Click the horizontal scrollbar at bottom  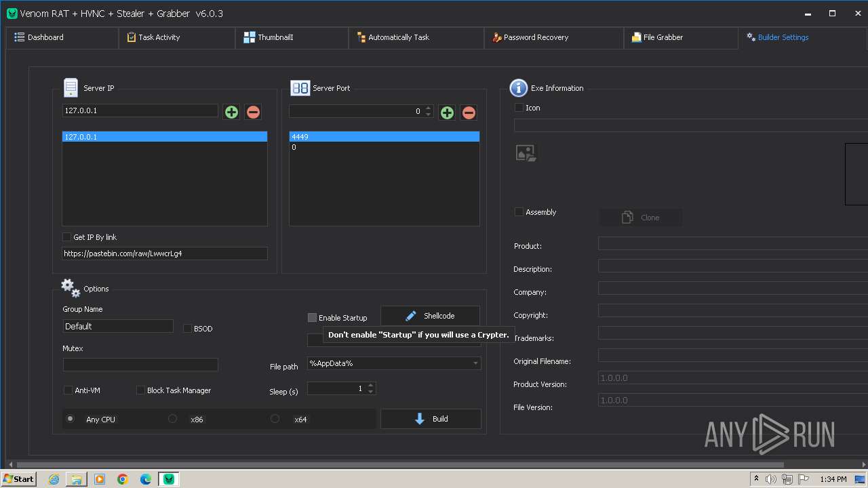(400, 465)
